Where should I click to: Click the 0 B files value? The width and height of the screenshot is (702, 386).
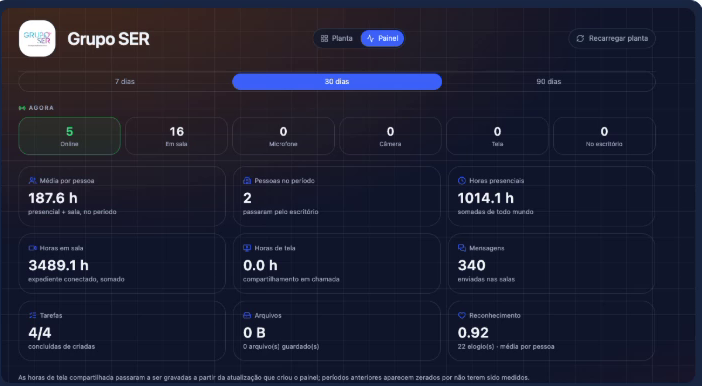pyautogui.click(x=254, y=333)
